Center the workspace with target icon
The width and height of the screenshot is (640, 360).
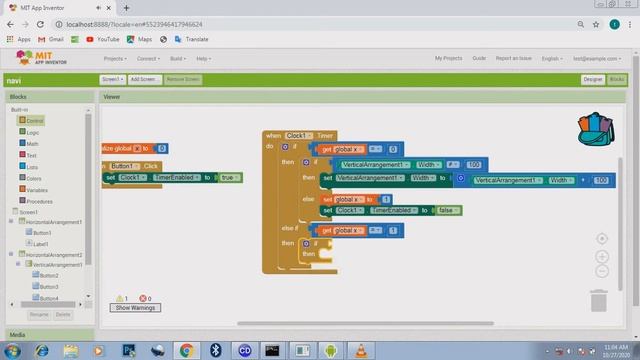[602, 239]
